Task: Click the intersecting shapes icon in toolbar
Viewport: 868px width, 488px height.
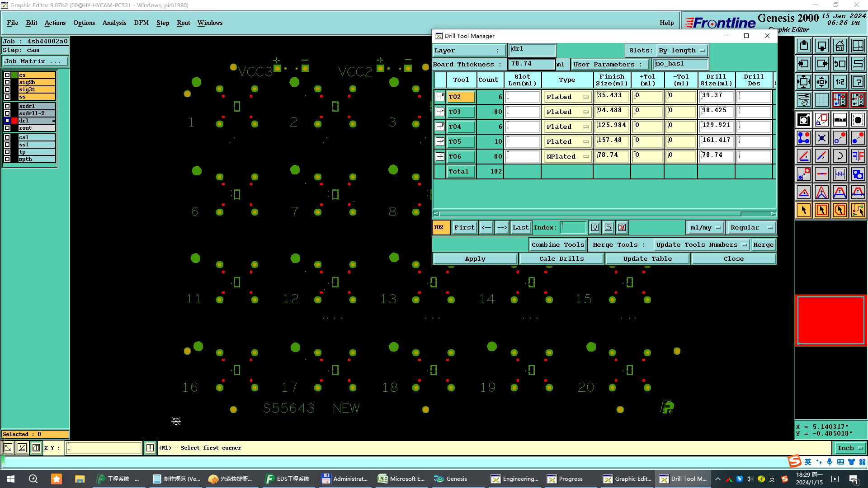Action: 858,174
